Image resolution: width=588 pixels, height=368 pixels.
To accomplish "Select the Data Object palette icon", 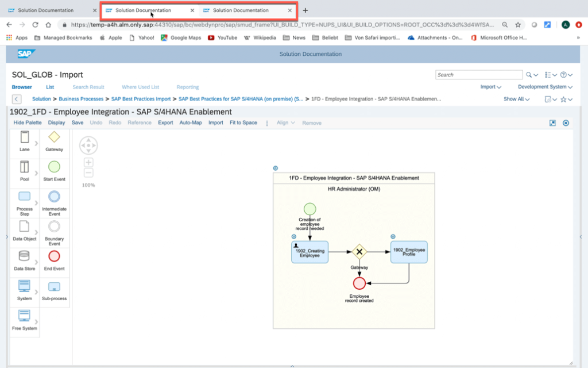I will (x=24, y=227).
